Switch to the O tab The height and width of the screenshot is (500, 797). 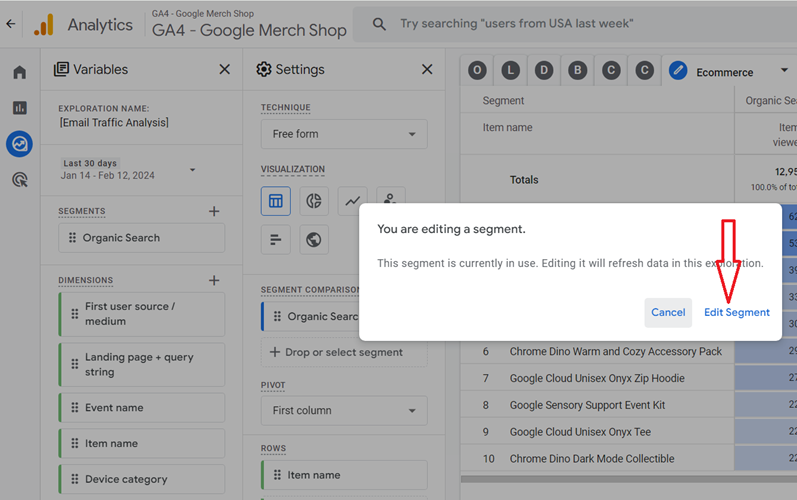[477, 70]
